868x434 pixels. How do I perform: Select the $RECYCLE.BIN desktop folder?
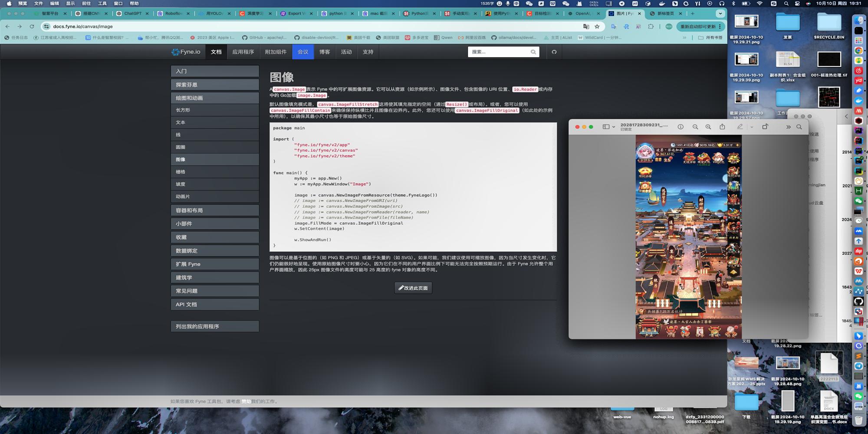click(829, 26)
